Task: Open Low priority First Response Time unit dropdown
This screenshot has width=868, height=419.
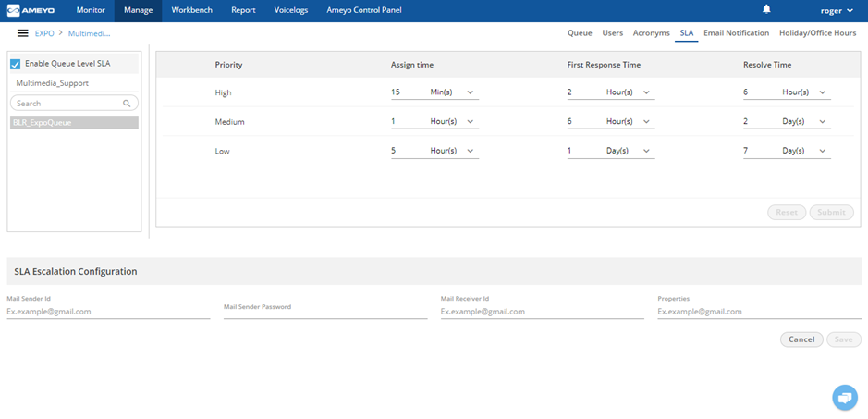Action: pyautogui.click(x=628, y=151)
